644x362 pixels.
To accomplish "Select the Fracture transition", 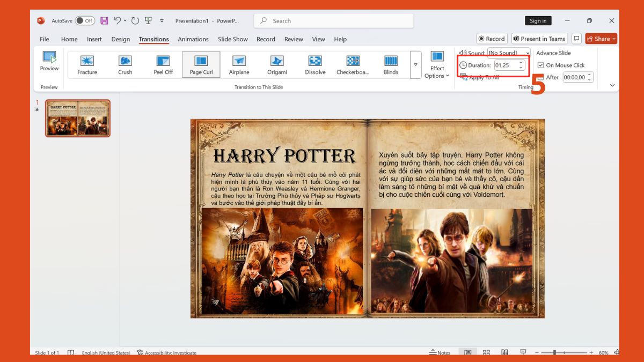I will point(86,64).
